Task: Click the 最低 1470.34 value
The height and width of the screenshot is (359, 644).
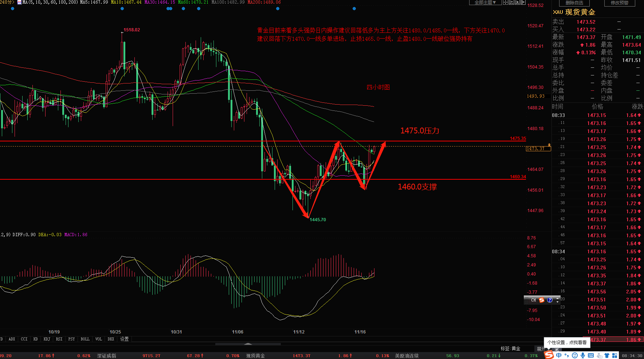Action: (x=631, y=52)
